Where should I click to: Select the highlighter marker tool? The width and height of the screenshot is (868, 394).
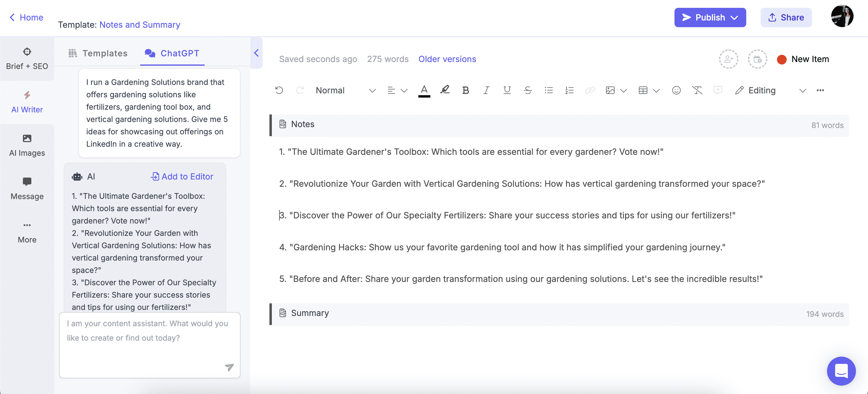[445, 90]
